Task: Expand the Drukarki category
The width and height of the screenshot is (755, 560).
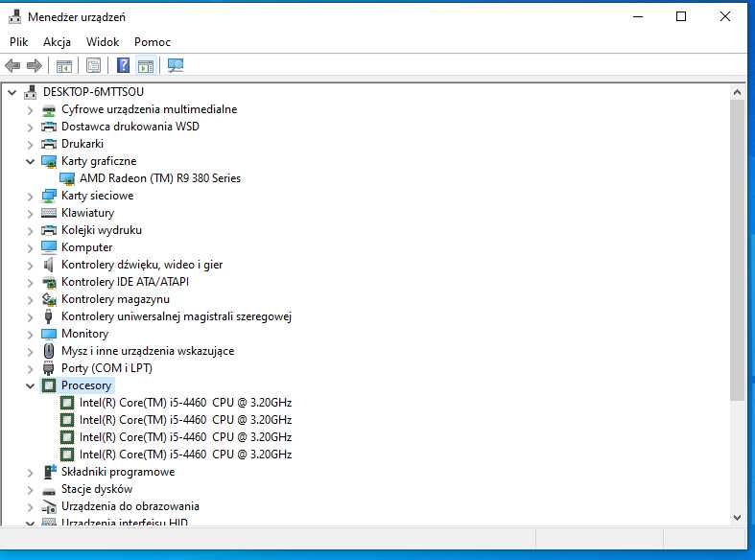Action: (31, 145)
